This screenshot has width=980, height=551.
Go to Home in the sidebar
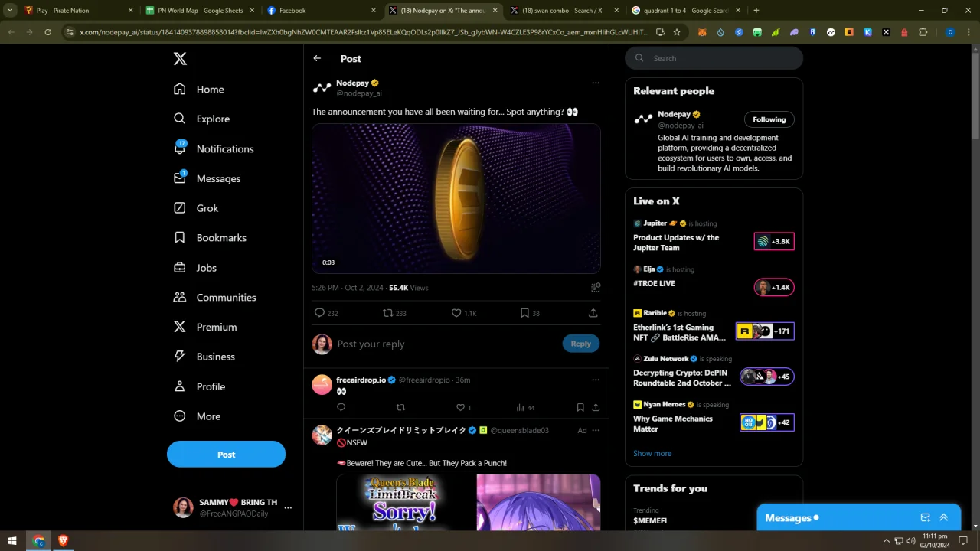coord(199,89)
